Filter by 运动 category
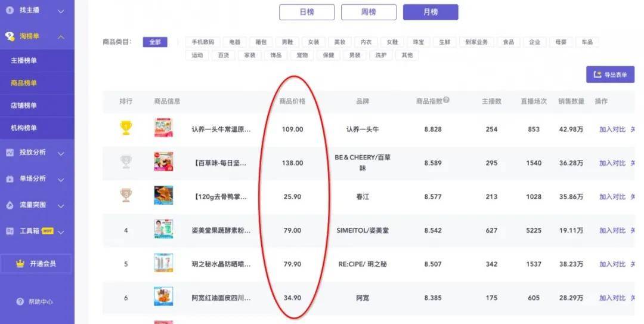Viewport: 644px width, 324px height. [197, 55]
